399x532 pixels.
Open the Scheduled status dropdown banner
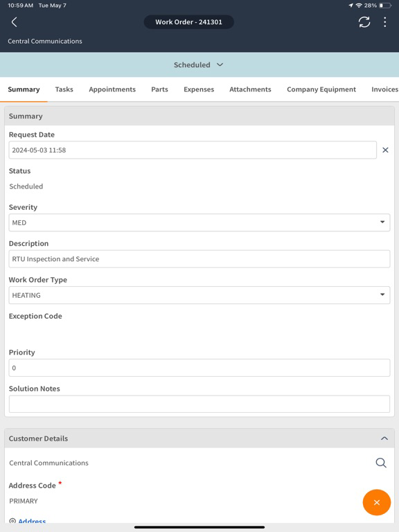199,65
